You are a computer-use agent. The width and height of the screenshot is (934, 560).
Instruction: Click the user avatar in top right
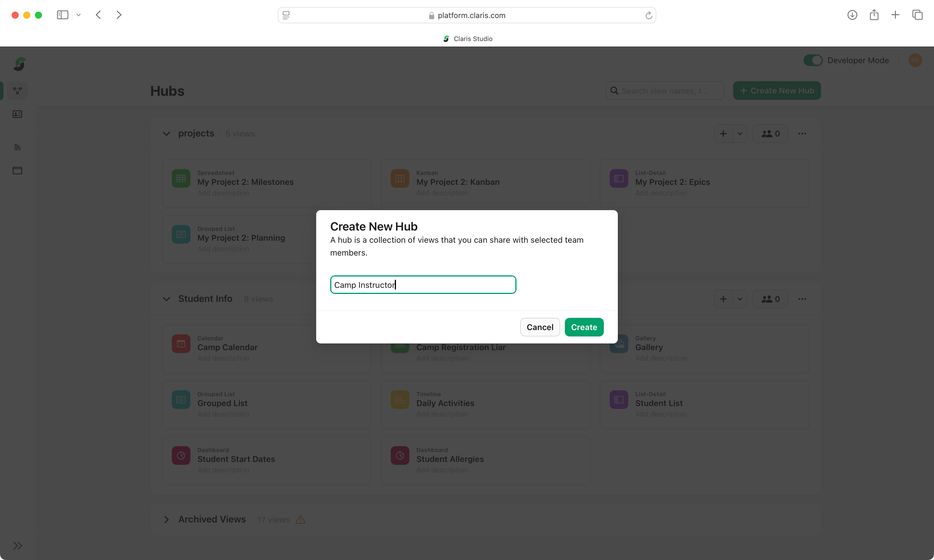pos(915,60)
